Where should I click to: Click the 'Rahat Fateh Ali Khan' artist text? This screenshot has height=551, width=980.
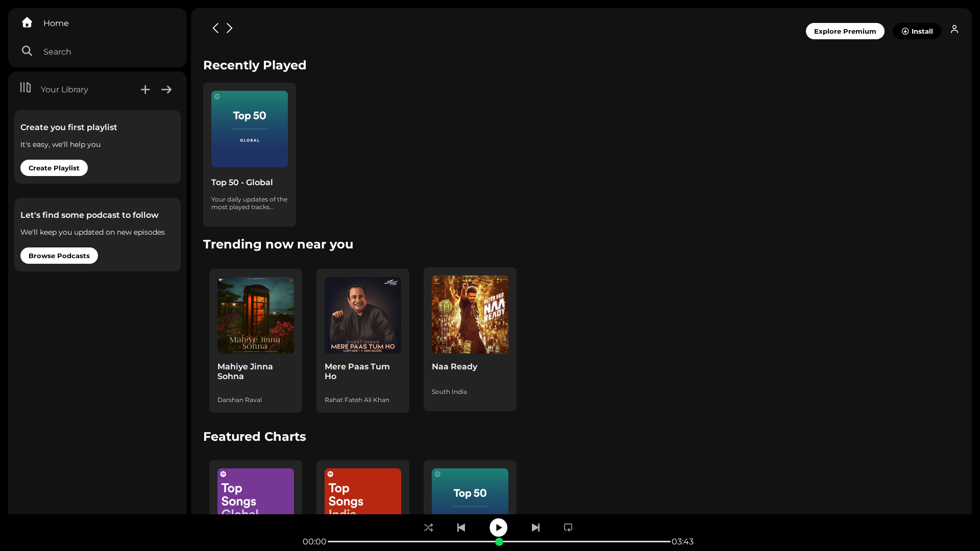357,400
